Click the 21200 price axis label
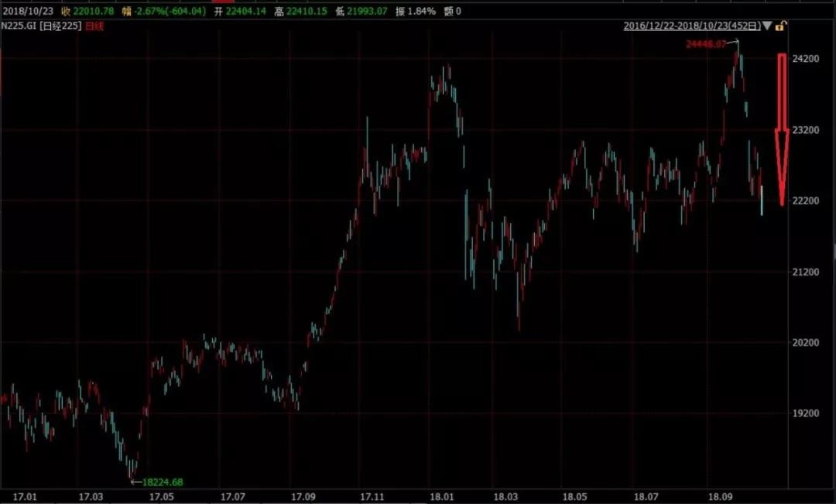 coord(806,272)
